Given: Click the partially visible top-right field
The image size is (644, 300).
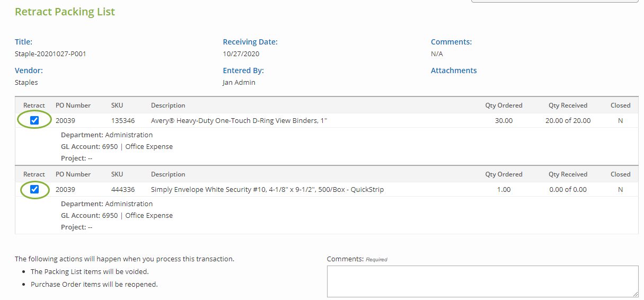Looking at the screenshot, I should 554,2.
